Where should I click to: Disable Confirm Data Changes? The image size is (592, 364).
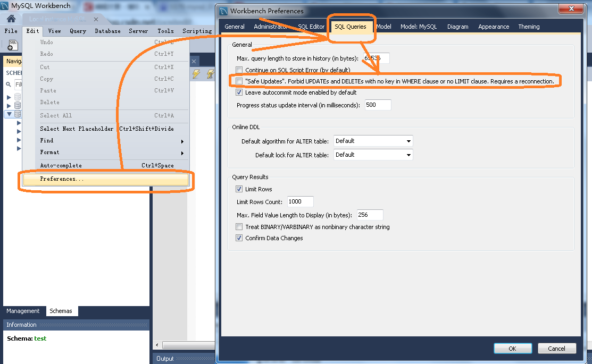(x=239, y=238)
